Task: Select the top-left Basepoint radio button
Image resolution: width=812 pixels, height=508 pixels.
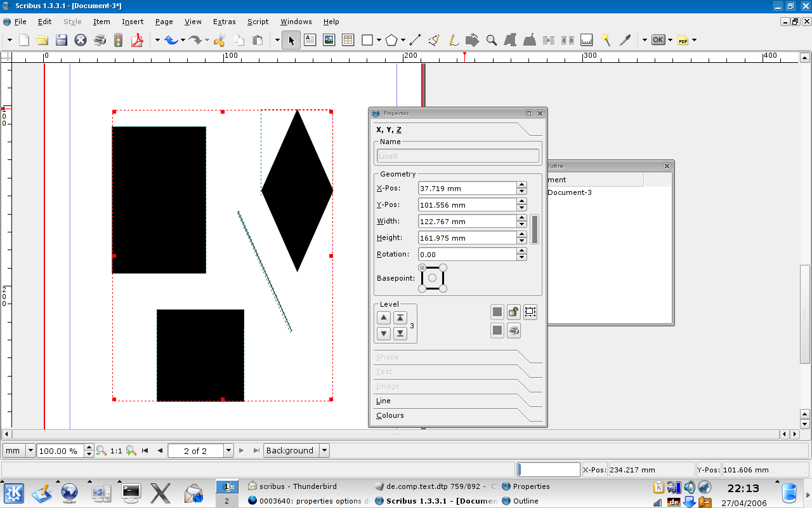Action: (422, 267)
